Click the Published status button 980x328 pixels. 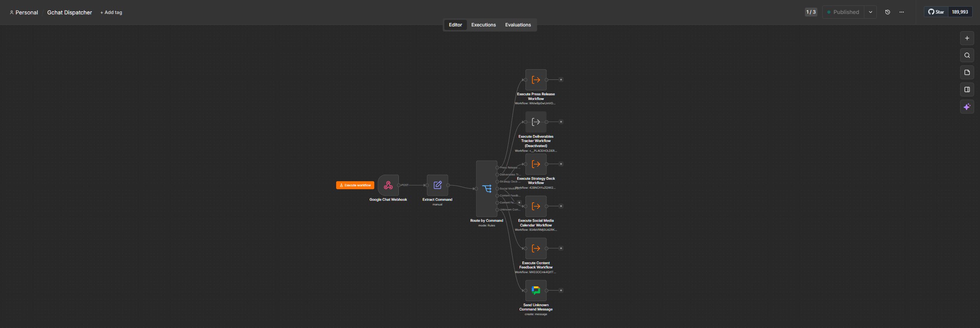click(843, 12)
